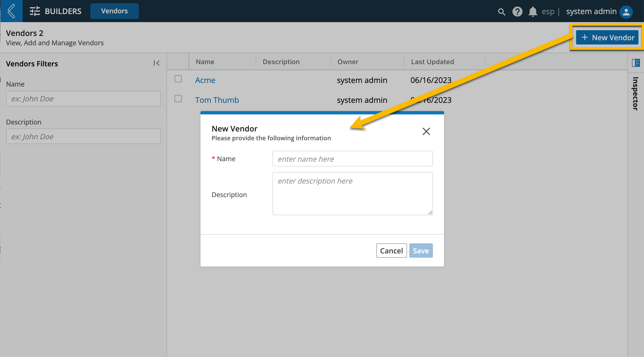Focus the Description filter field
644x357 pixels.
(83, 136)
